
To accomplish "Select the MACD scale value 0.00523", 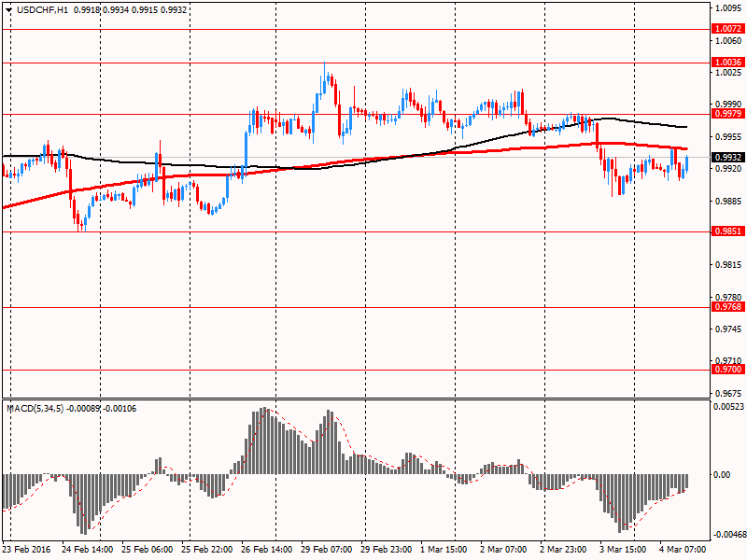I will tap(728, 407).
